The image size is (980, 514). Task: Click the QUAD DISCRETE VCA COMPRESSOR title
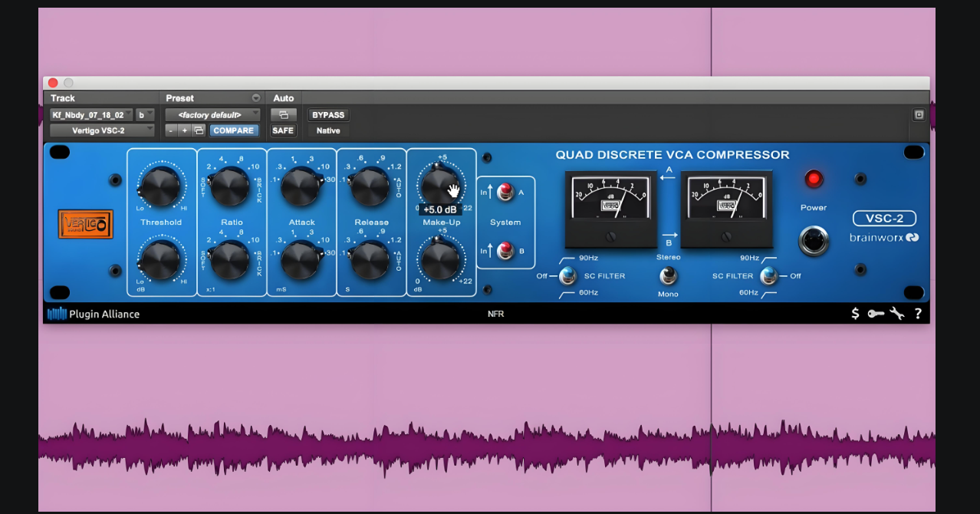tap(673, 155)
